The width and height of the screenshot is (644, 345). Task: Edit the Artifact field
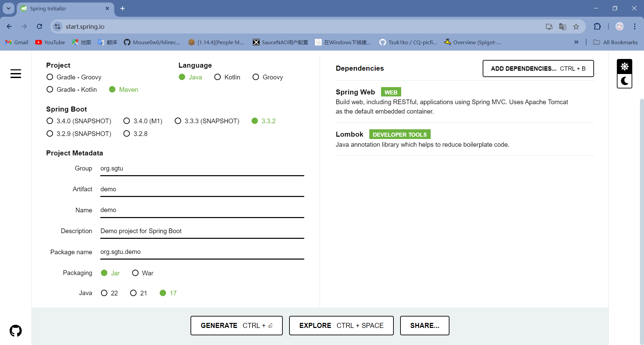coord(202,189)
